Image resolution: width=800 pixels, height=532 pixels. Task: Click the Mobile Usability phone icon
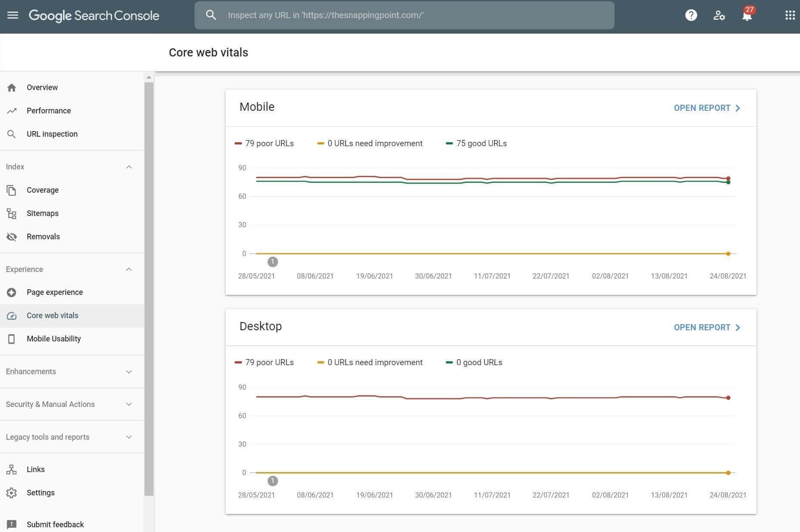click(12, 339)
